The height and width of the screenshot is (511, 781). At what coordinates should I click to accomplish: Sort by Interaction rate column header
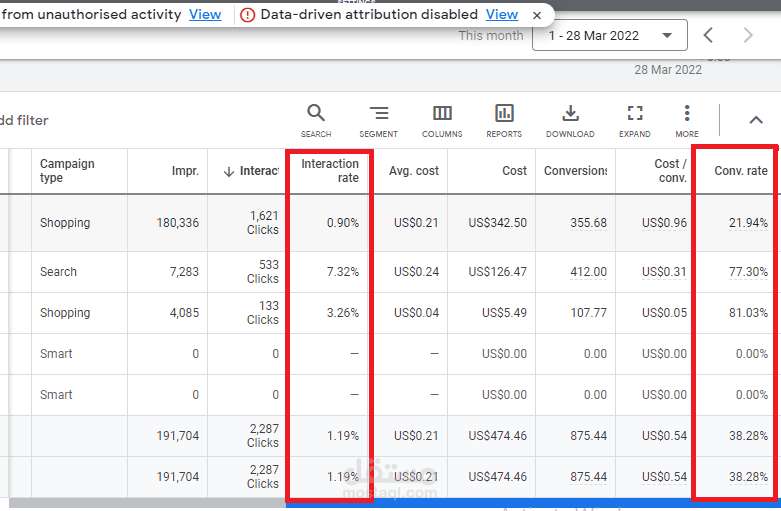click(x=330, y=171)
